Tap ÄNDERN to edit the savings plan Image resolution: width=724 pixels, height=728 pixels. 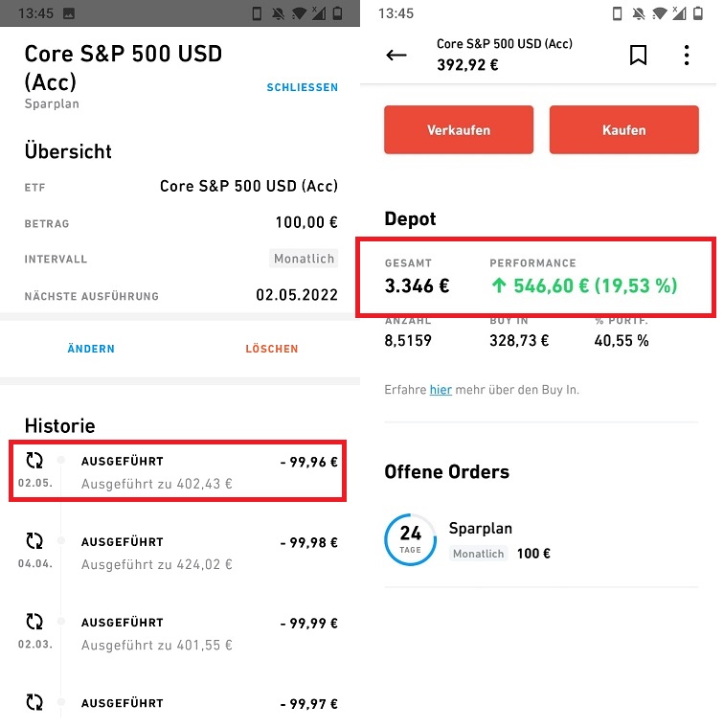[91, 349]
